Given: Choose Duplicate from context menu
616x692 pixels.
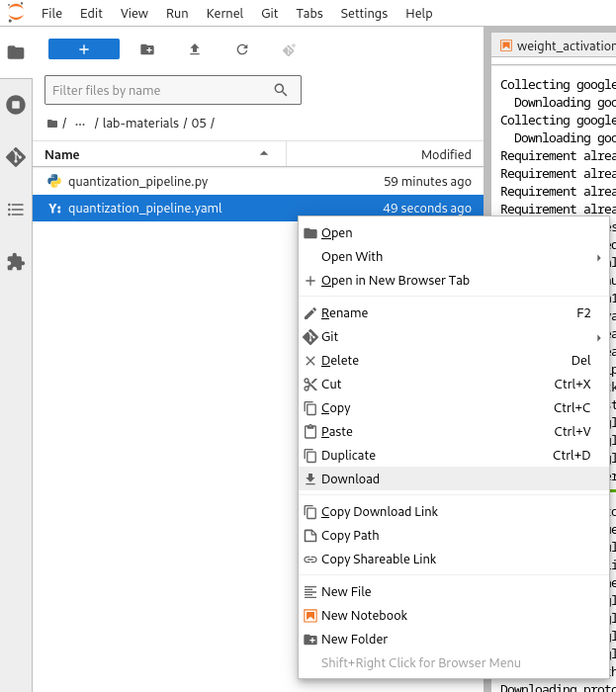Looking at the screenshot, I should click(454, 456).
